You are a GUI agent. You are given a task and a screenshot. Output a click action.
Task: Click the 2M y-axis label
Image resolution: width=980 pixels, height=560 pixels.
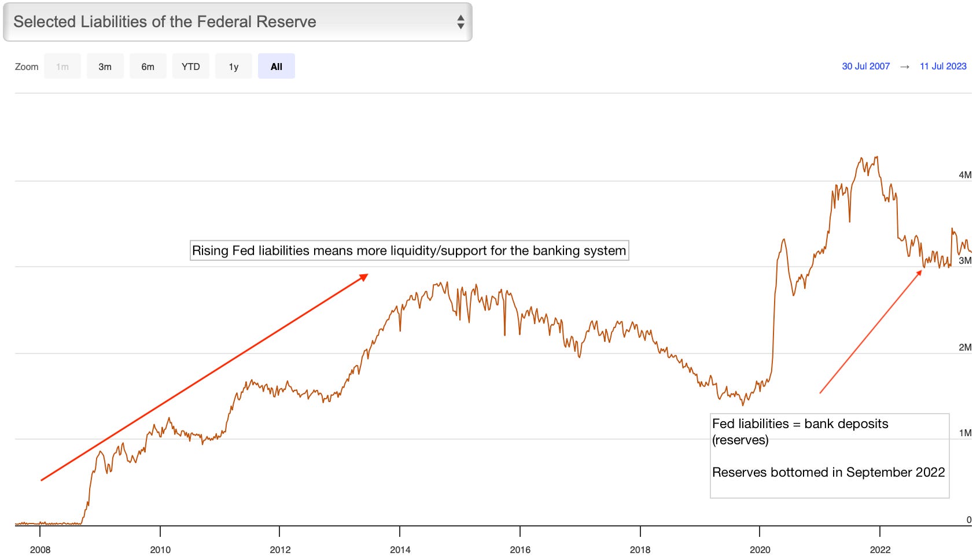click(965, 347)
